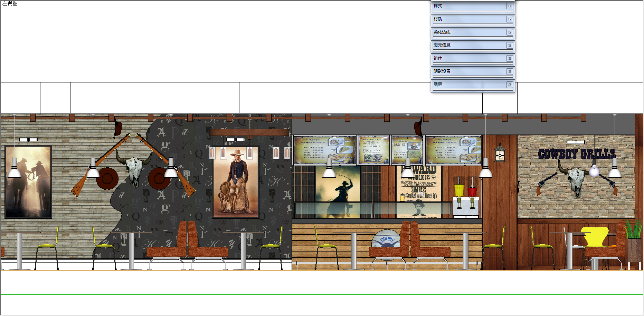Close the 柔化边线 panel with its X icon
Image resolution: width=644 pixels, height=316 pixels.
[510, 32]
